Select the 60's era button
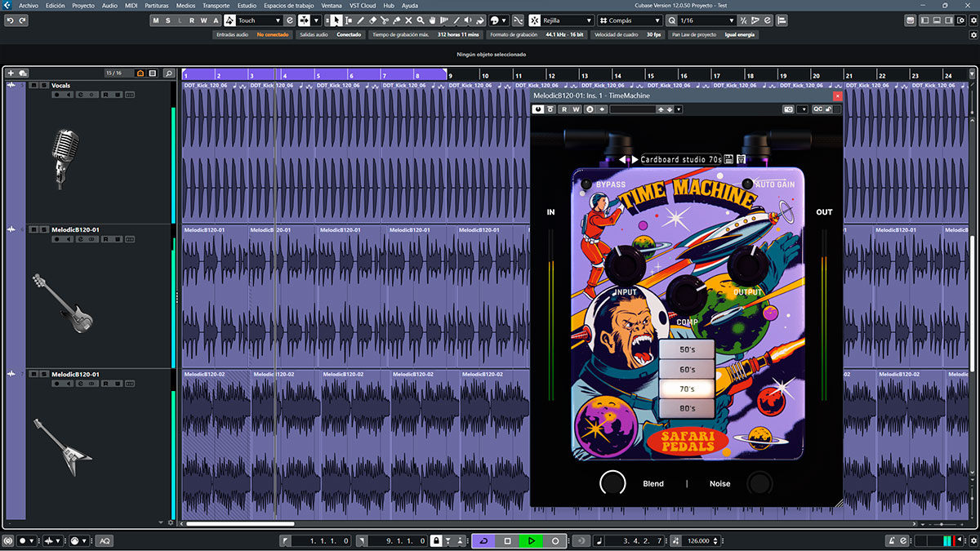 coord(687,370)
